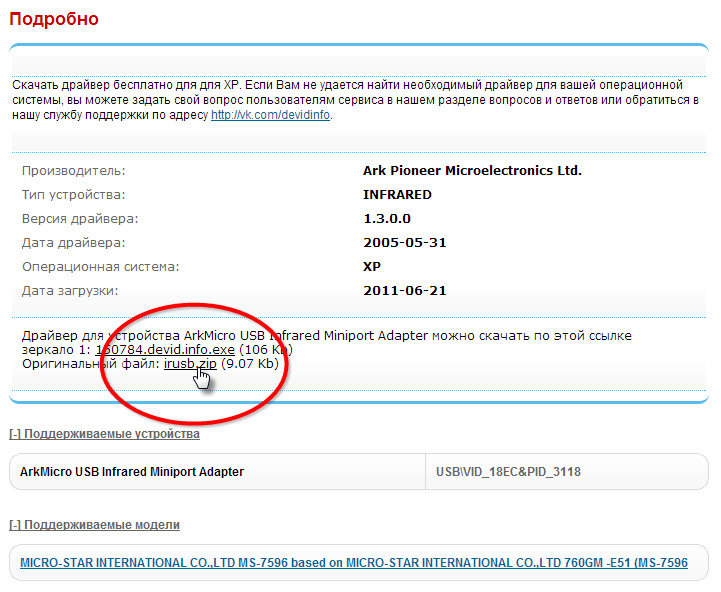The height and width of the screenshot is (592, 721).
Task: Click the Дата загрузки label
Action: click(70, 290)
